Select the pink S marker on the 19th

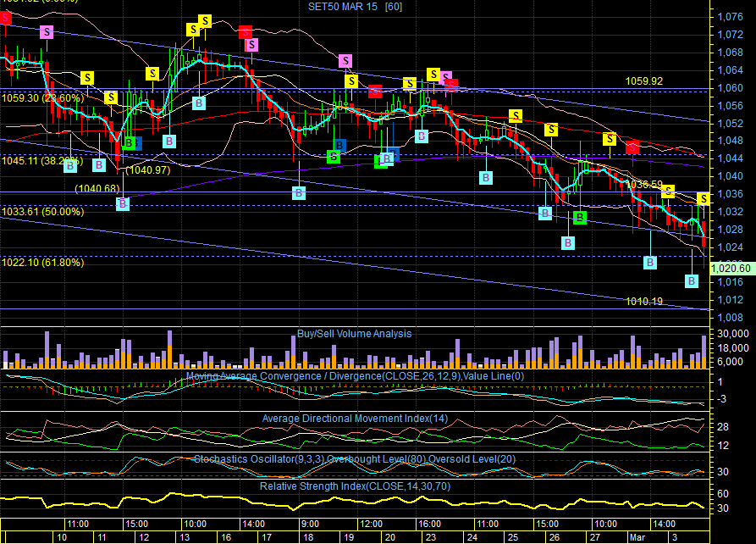point(345,61)
